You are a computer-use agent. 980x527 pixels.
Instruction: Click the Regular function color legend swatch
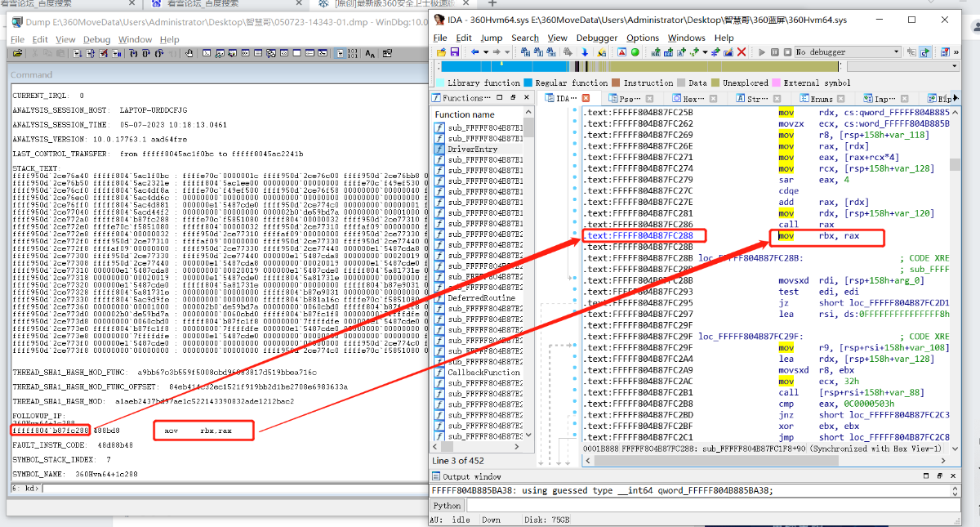pyautogui.click(x=528, y=83)
